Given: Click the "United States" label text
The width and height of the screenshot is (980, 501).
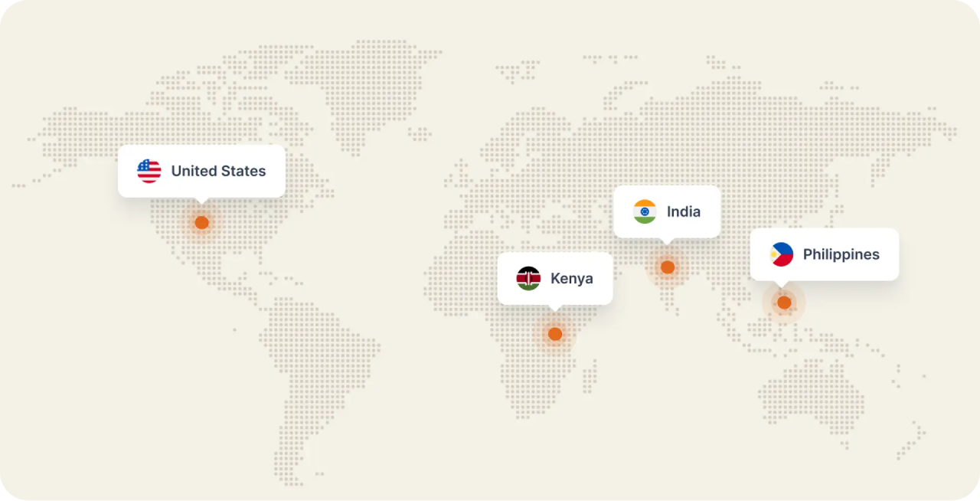Looking at the screenshot, I should 218,171.
